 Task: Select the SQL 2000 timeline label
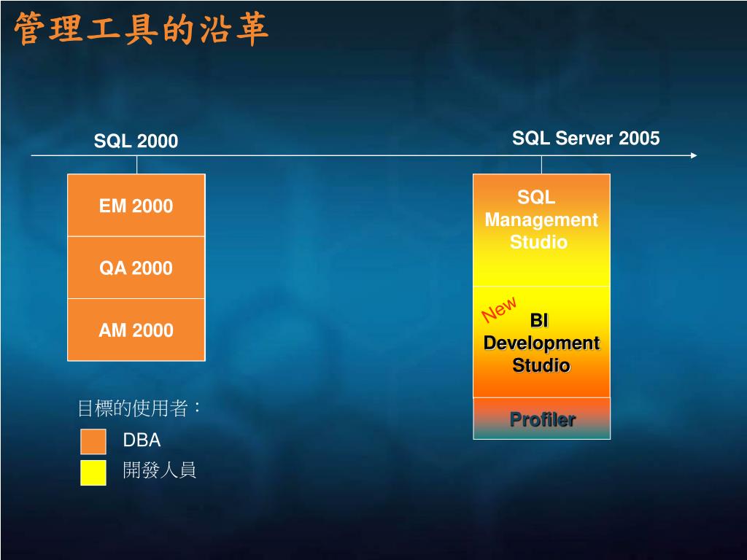[136, 141]
